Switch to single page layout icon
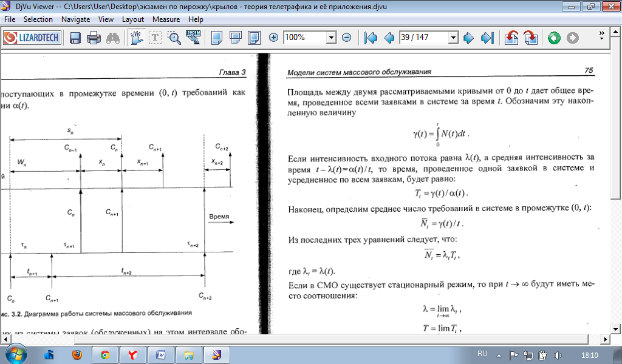 [217, 38]
